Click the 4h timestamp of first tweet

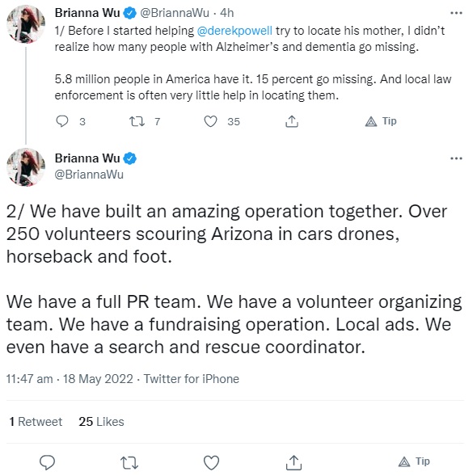227,13
